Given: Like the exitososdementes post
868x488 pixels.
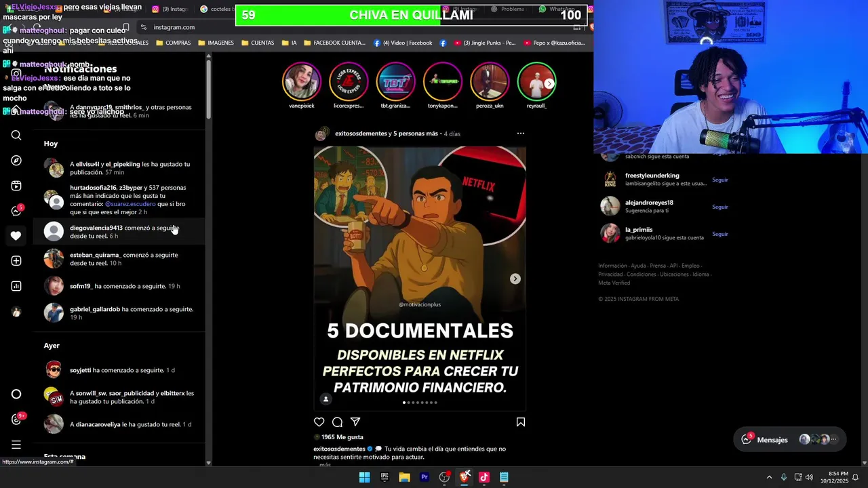Looking at the screenshot, I should [x=319, y=422].
